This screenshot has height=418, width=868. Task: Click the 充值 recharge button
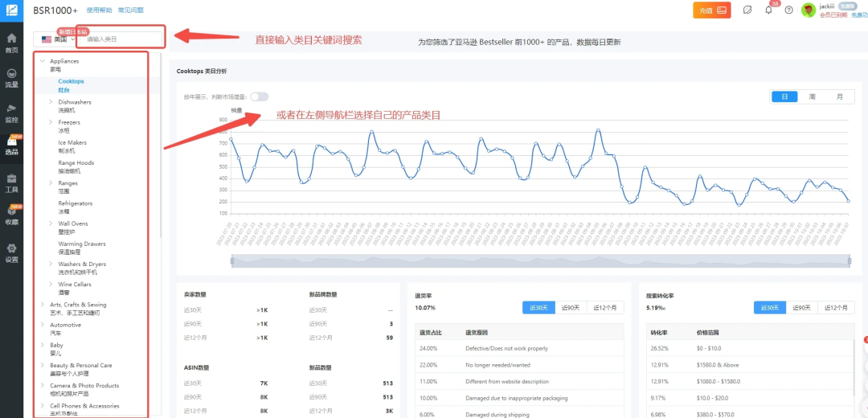(x=712, y=10)
